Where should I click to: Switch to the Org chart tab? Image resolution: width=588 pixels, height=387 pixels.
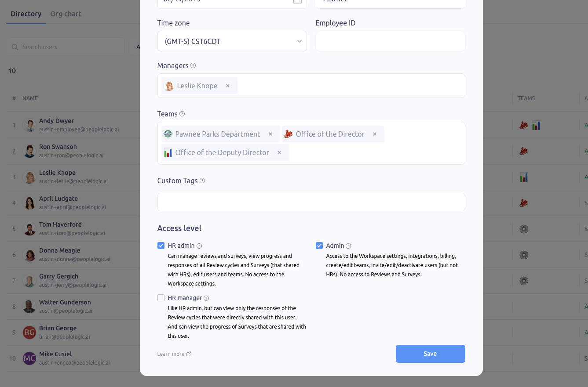point(66,14)
